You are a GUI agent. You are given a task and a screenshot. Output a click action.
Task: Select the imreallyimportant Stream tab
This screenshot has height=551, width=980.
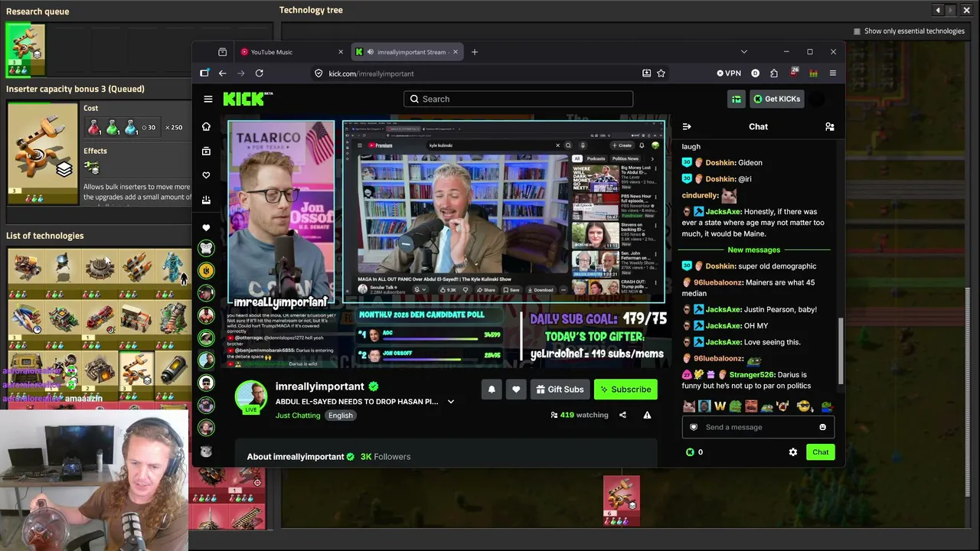coord(406,52)
